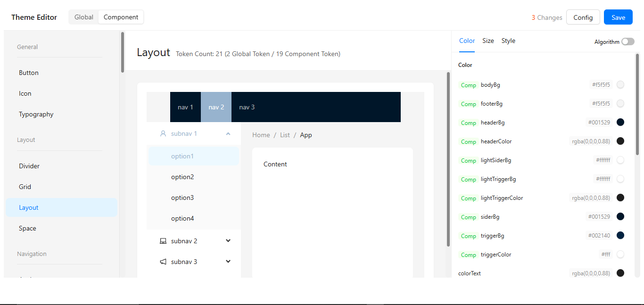Click the token list scrollbar in the right panel
Screen dimensions: 644x305
[x=637, y=105]
